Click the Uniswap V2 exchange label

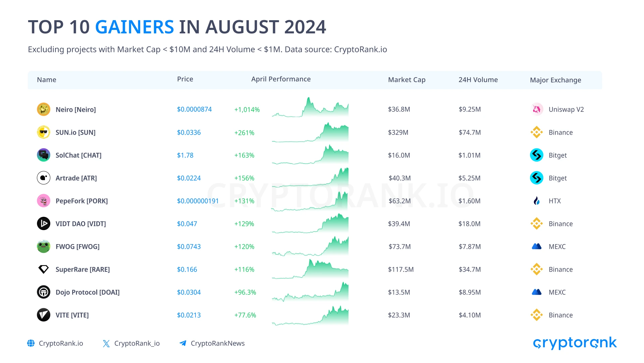point(566,109)
